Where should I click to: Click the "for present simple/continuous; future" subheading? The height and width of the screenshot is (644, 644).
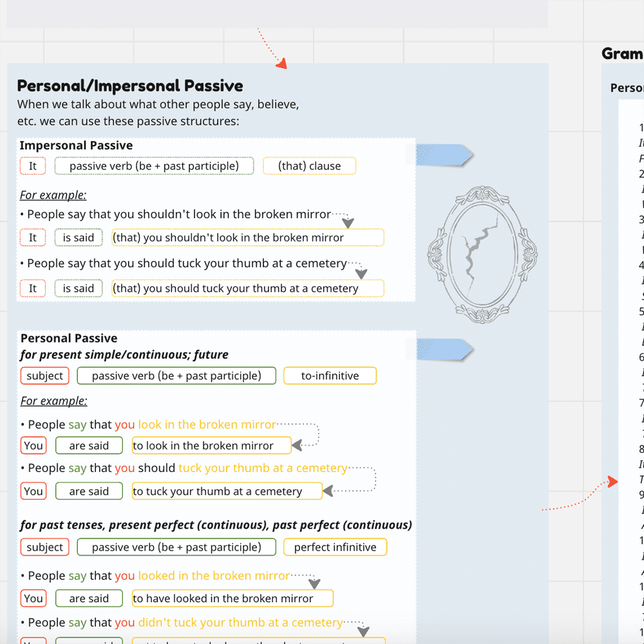[124, 355]
